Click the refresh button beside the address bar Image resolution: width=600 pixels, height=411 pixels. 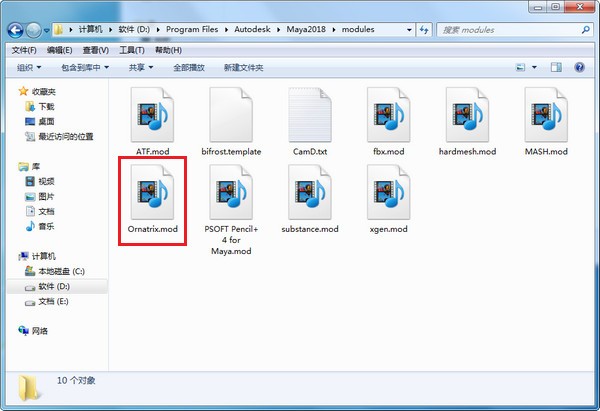pos(424,29)
